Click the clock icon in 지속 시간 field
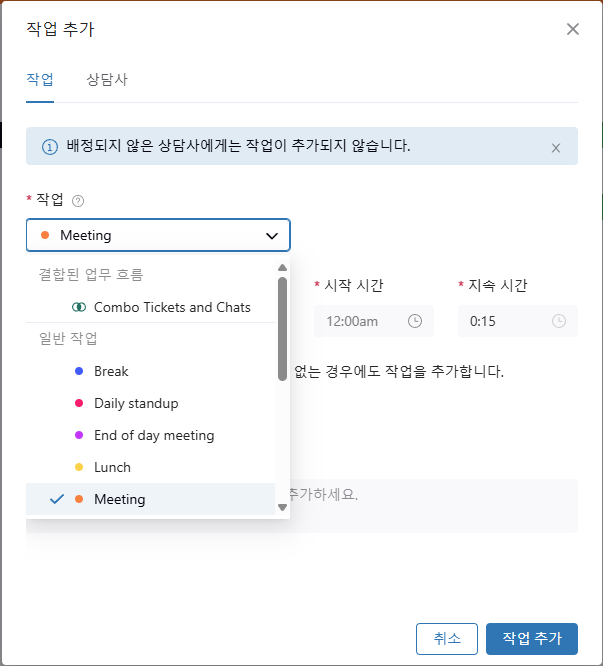 (x=559, y=321)
